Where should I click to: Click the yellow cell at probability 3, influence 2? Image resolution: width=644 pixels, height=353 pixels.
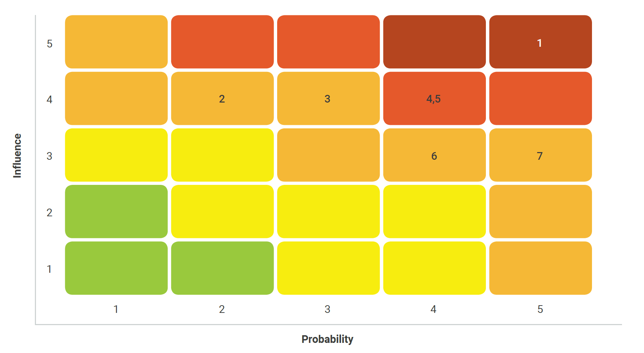[x=328, y=211]
